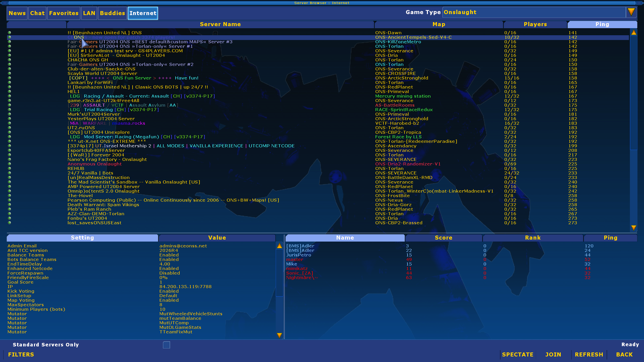The width and height of the screenshot is (644, 362).
Task: Toggle Standard Servers Only checkbox
Action: click(x=166, y=345)
